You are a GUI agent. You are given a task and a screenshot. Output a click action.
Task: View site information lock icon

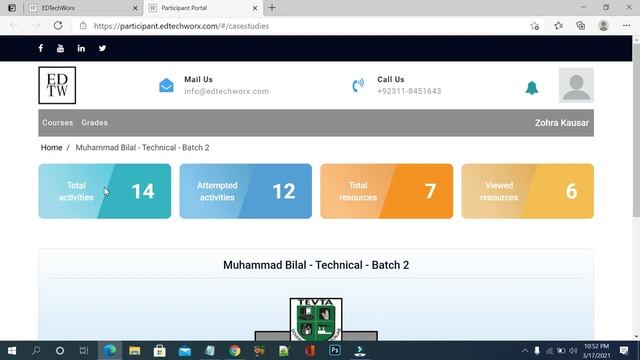[x=83, y=26]
